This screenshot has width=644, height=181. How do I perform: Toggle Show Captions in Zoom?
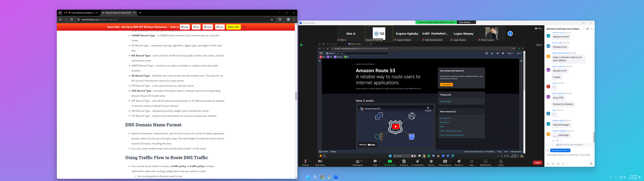click(x=445, y=162)
